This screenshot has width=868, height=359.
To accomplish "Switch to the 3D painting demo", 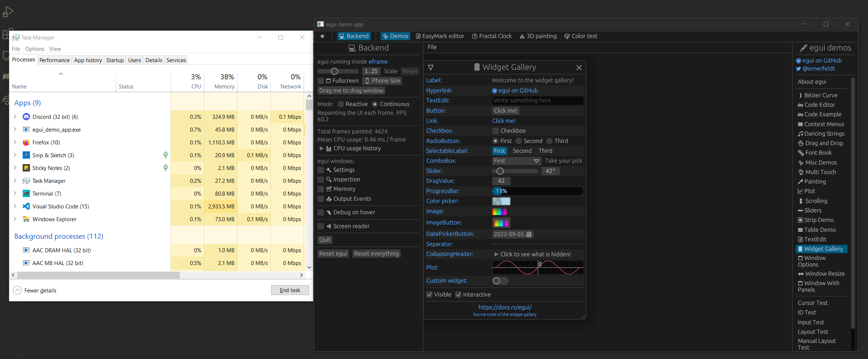I will (537, 36).
